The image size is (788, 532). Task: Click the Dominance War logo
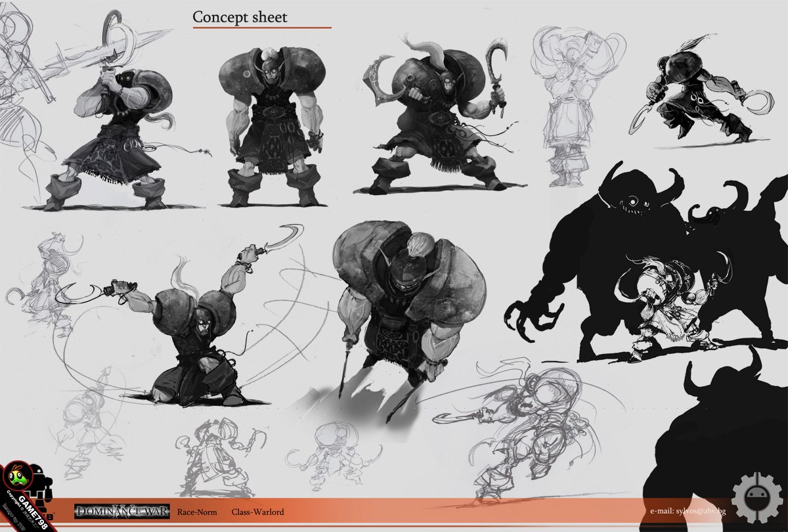(x=122, y=511)
